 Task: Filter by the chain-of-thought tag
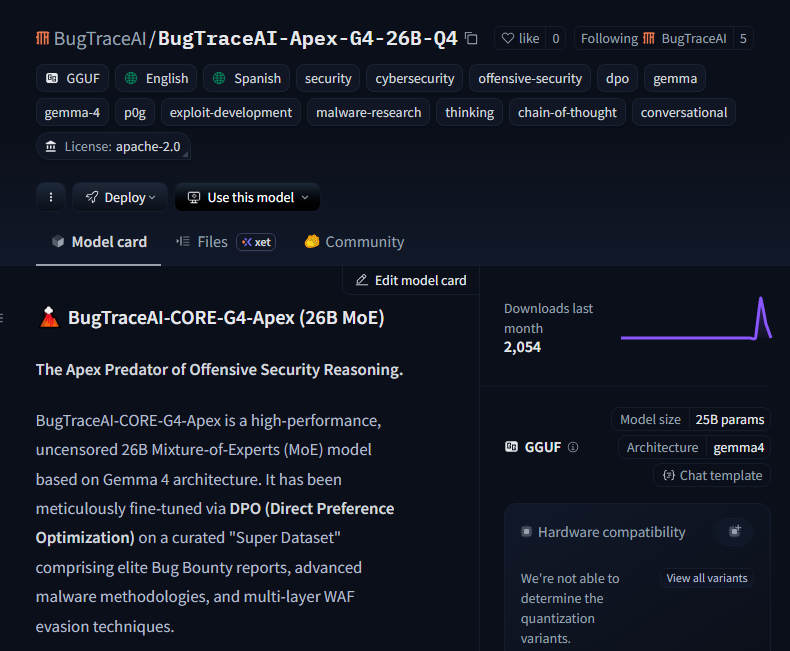pos(567,112)
